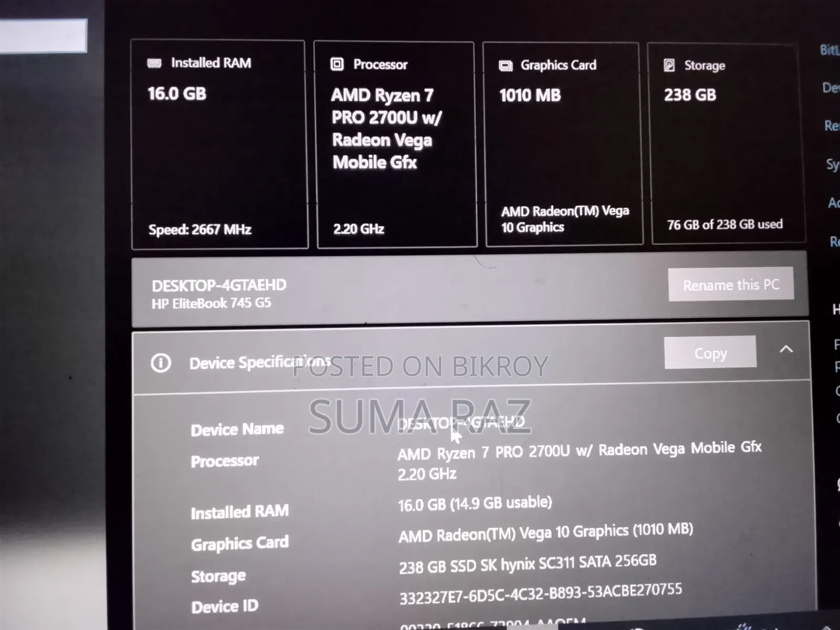The width and height of the screenshot is (840, 630).
Task: Select the HP EliteBook 745 G5 model text
Action: (212, 303)
